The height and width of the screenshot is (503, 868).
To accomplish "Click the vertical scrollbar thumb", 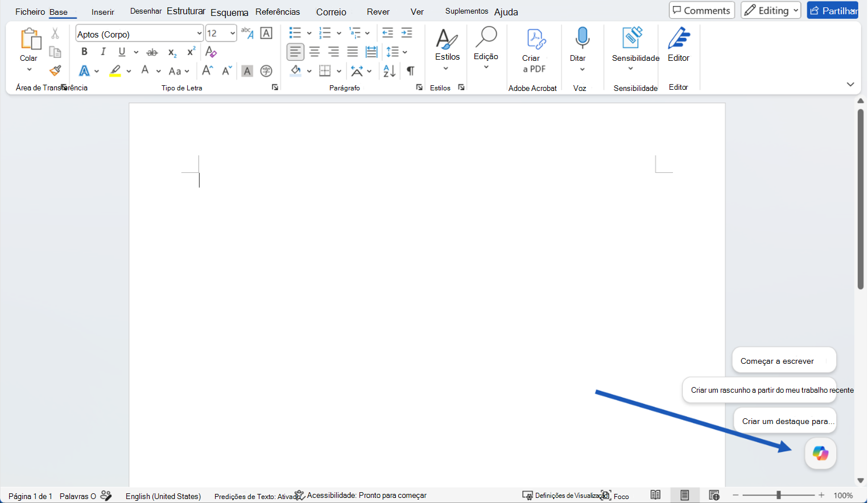I will pyautogui.click(x=861, y=199).
